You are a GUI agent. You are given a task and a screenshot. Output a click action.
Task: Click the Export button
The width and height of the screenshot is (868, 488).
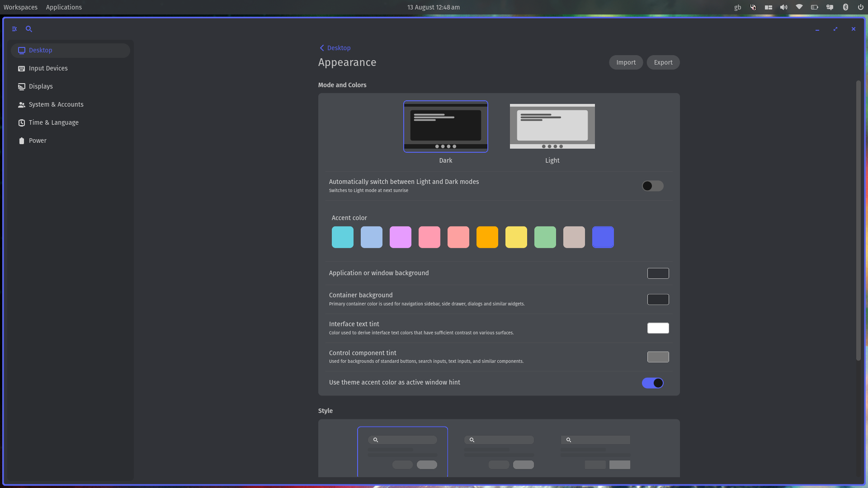663,62
